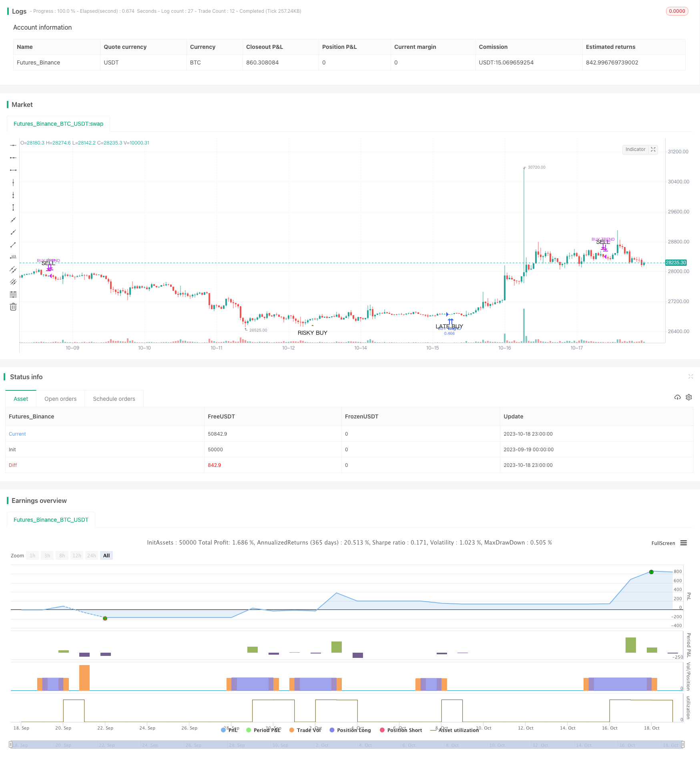Click the 28235.30 current price label

[x=676, y=263]
